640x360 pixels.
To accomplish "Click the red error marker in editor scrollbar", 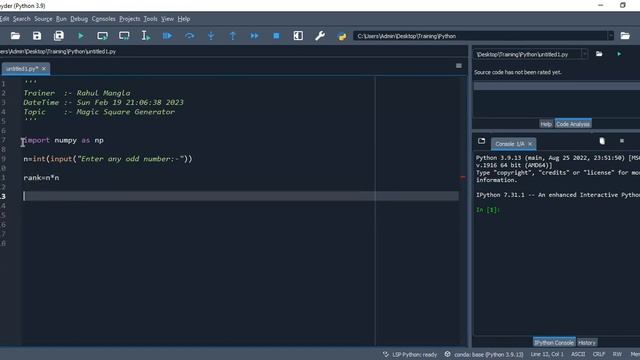I will click(462, 178).
